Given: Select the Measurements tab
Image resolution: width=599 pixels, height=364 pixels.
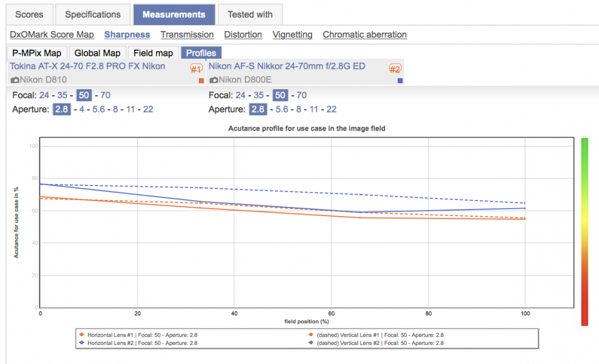Looking at the screenshot, I should pos(174,14).
